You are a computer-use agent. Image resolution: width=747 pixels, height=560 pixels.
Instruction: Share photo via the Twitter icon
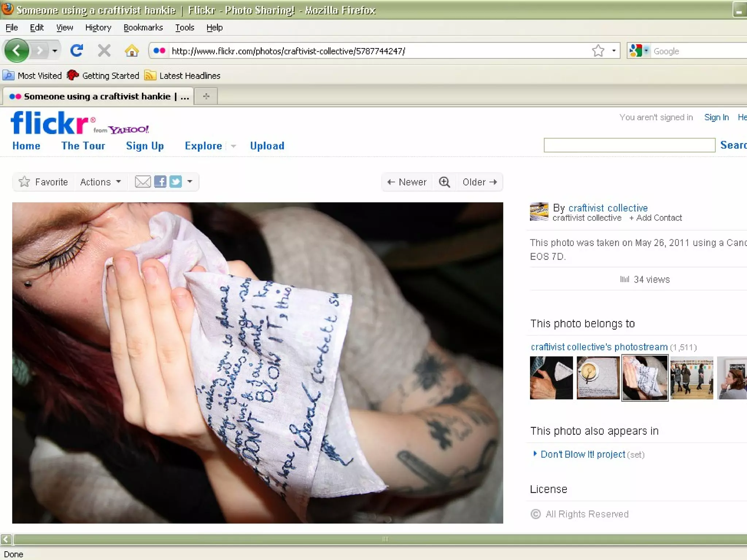(x=175, y=182)
